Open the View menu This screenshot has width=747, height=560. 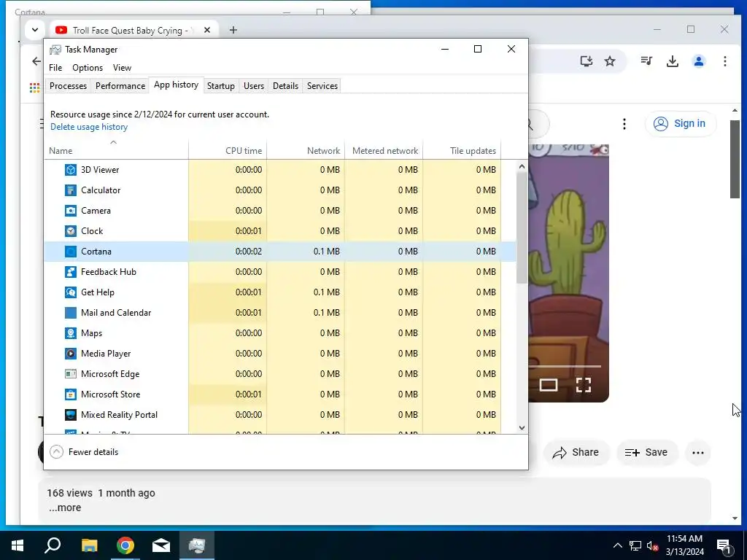[x=122, y=68]
